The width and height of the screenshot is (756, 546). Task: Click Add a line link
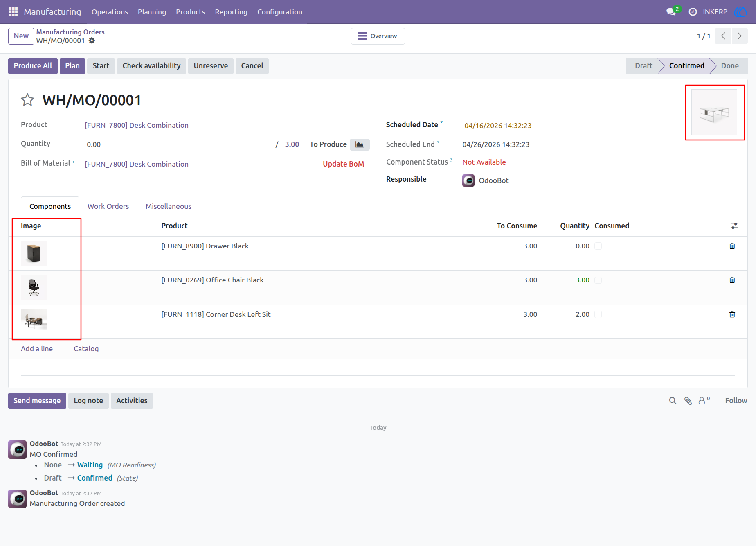pos(37,349)
